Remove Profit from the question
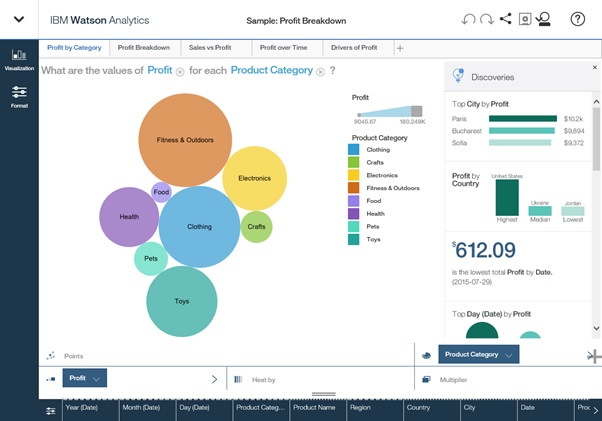Image resolution: width=602 pixels, height=421 pixels. 180,71
